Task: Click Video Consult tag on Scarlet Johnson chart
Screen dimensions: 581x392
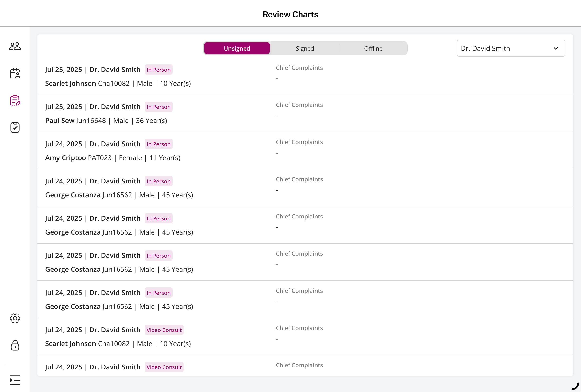Action: point(164,330)
